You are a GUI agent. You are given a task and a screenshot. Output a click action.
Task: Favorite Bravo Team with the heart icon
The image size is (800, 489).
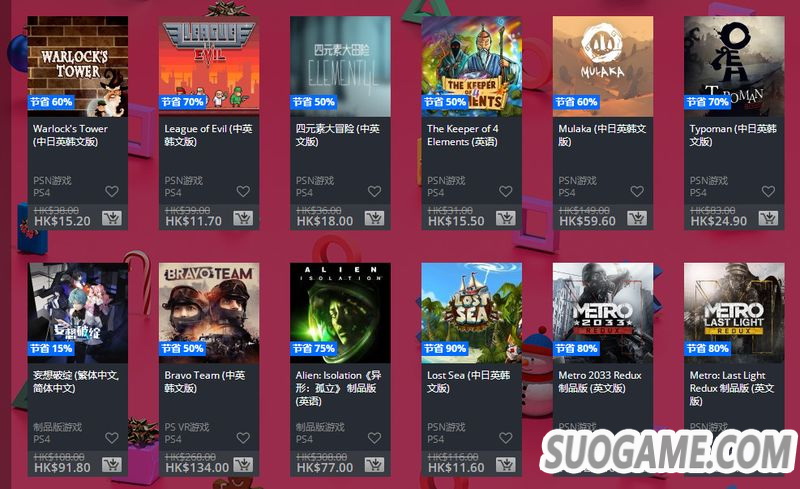pos(243,438)
